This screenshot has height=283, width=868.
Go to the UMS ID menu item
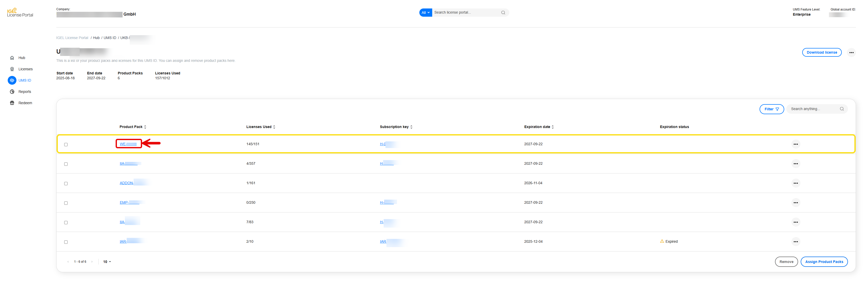pyautogui.click(x=25, y=80)
